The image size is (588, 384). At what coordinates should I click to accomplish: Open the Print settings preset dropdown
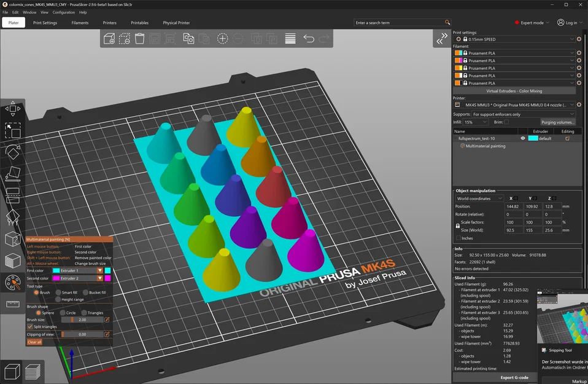click(x=514, y=39)
